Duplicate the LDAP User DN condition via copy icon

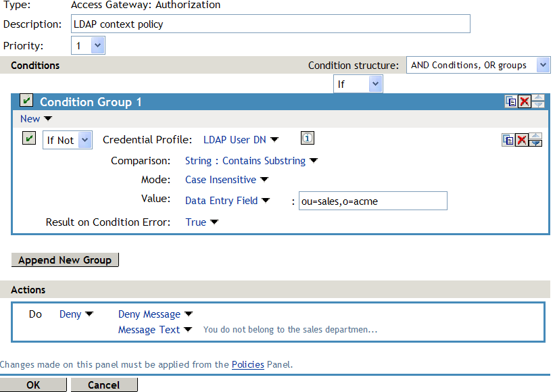click(x=509, y=140)
